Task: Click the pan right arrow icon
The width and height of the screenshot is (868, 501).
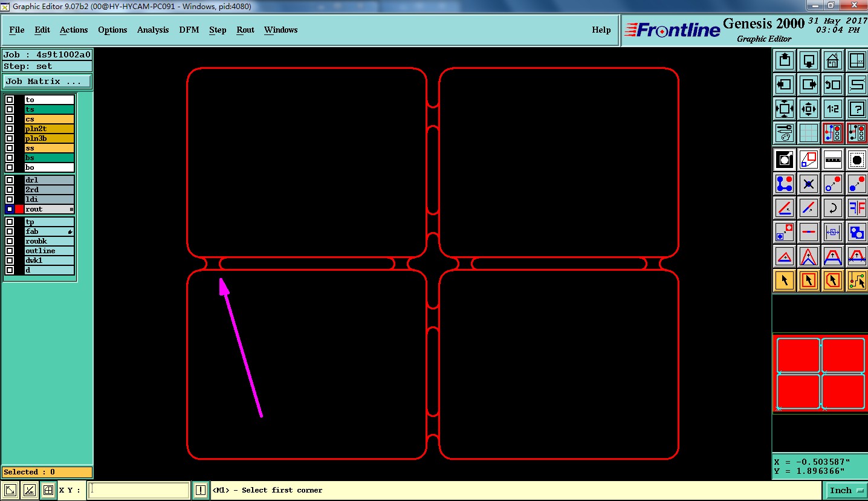Action: pos(809,85)
